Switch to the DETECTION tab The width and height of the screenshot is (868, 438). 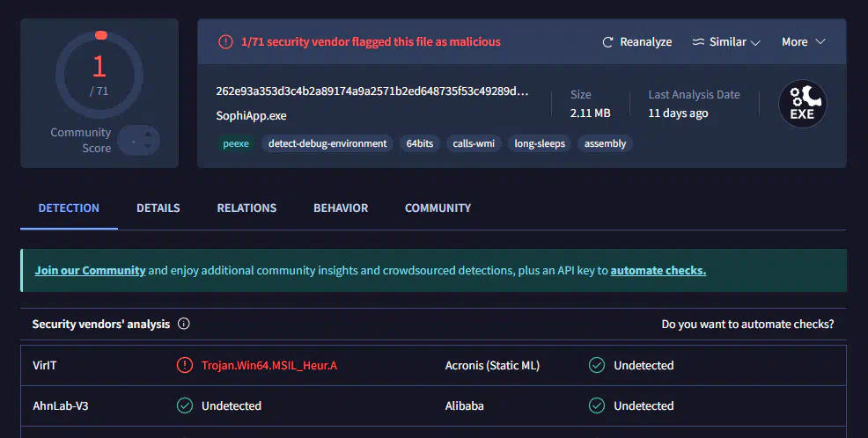pos(69,208)
